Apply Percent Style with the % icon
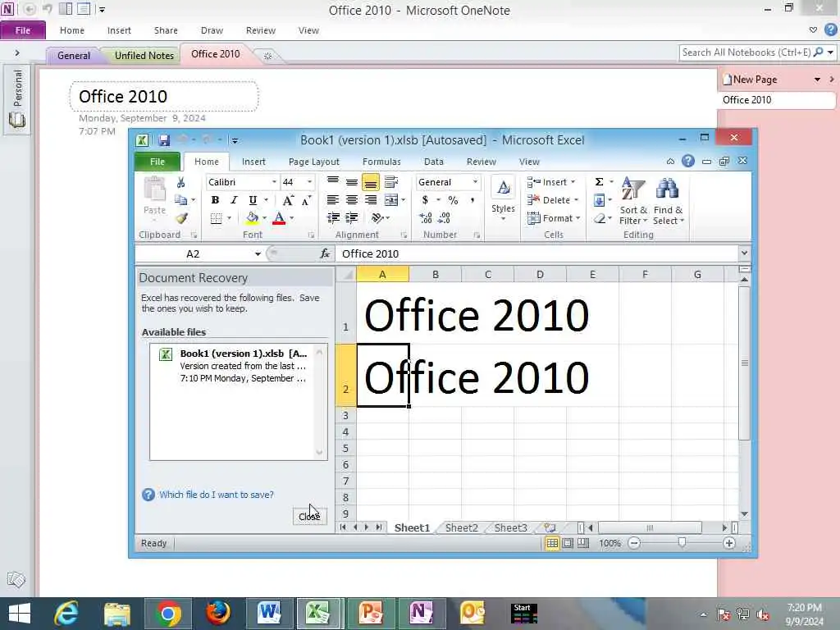The width and height of the screenshot is (840, 630). click(453, 200)
